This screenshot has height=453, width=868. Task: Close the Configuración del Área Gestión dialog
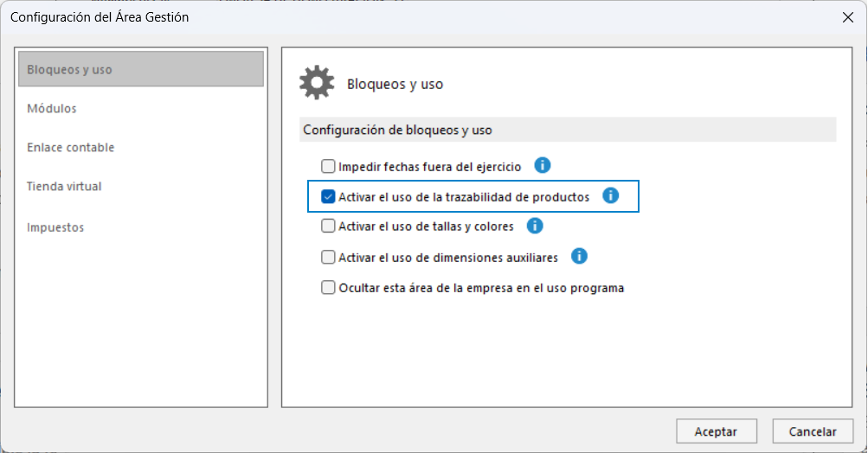click(x=848, y=17)
